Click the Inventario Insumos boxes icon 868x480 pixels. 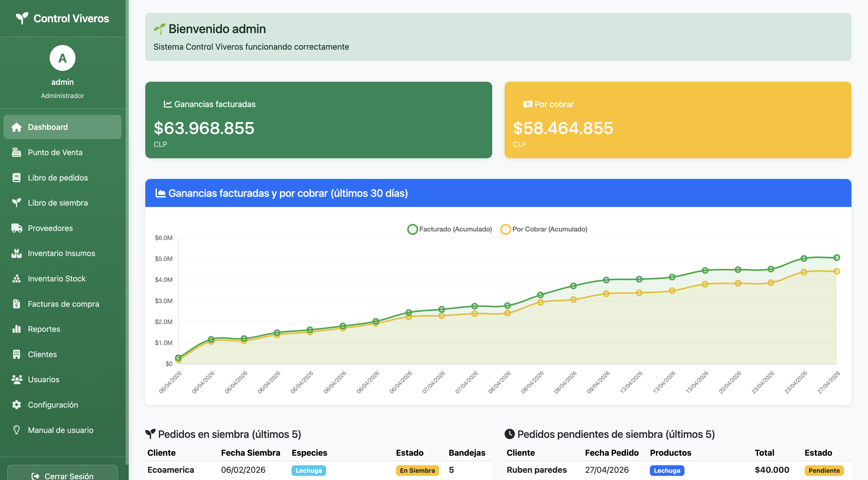coord(17,253)
